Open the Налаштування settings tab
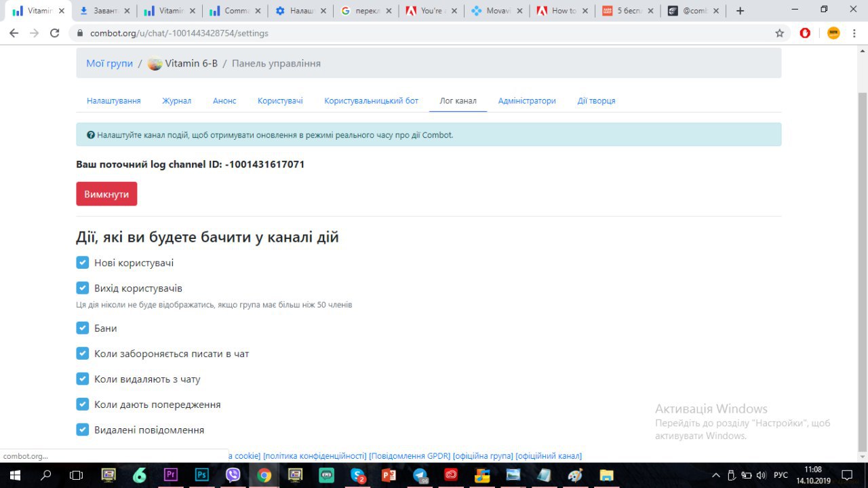The image size is (868, 488). point(114,100)
